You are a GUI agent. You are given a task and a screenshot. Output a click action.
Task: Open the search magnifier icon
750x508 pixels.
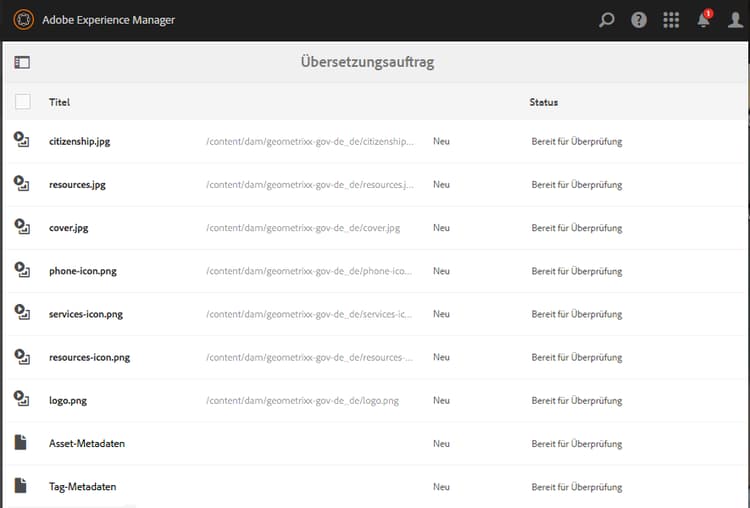click(606, 20)
